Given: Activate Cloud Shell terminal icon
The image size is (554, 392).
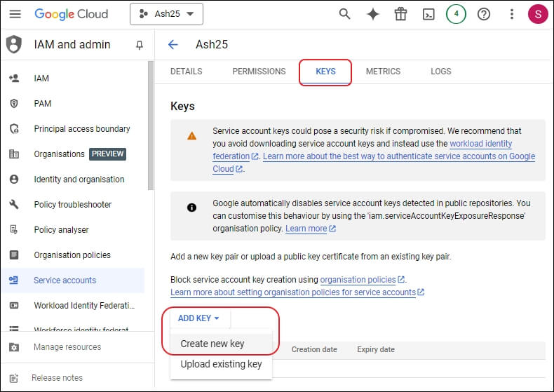Looking at the screenshot, I should pyautogui.click(x=428, y=14).
